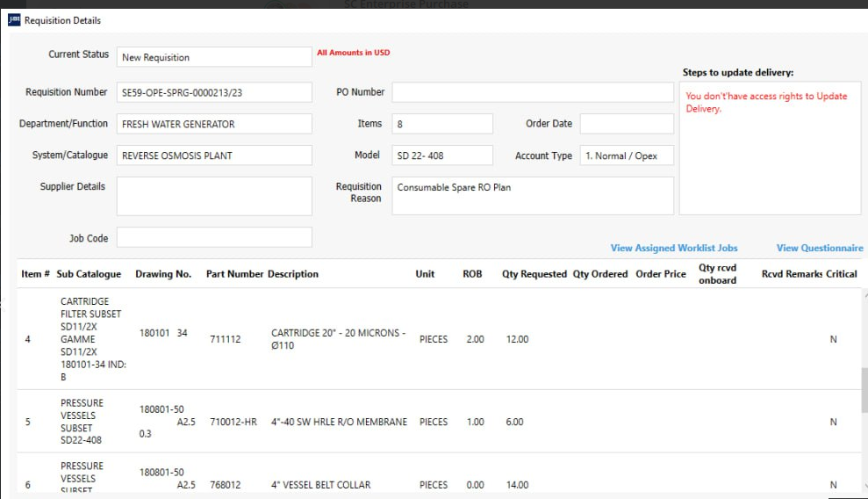The height and width of the screenshot is (499, 868).
Task: Click the Requisition Details app icon
Action: coord(14,20)
